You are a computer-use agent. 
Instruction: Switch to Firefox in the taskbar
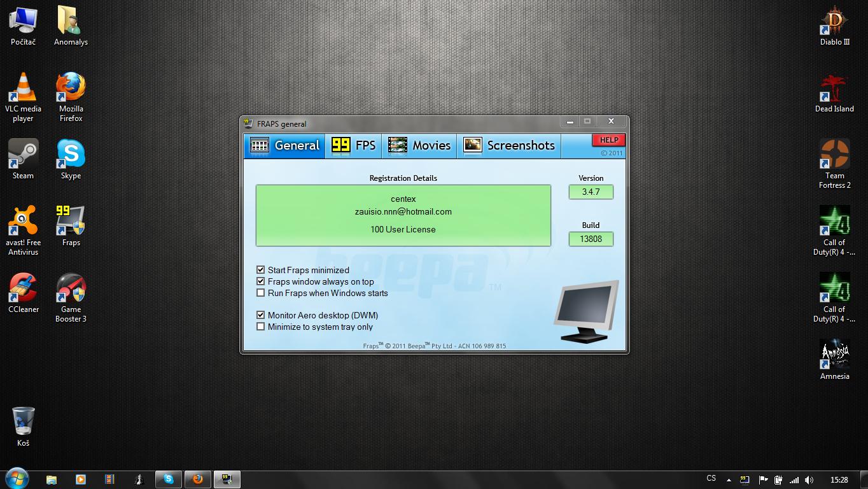point(198,479)
